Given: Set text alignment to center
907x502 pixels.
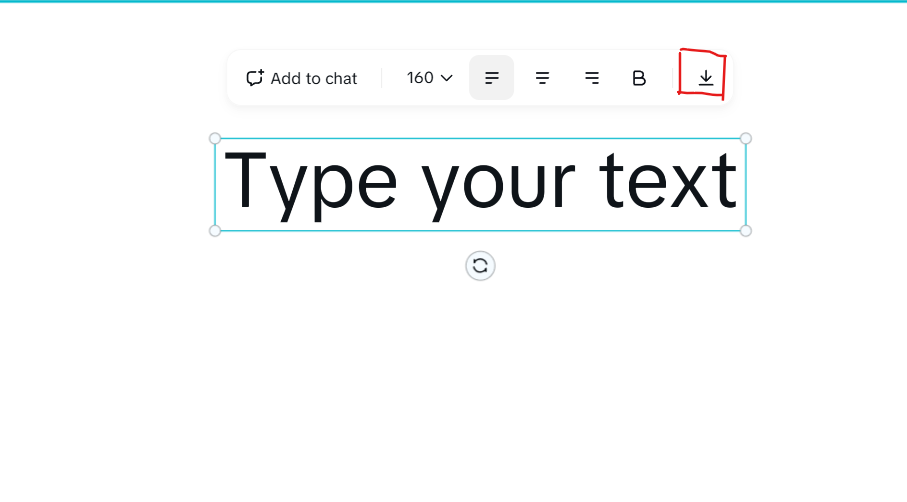Looking at the screenshot, I should (x=542, y=78).
